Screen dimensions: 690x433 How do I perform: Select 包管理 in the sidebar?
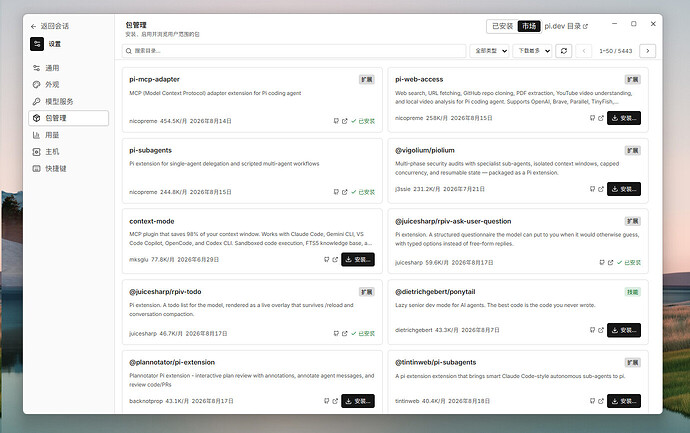point(68,118)
